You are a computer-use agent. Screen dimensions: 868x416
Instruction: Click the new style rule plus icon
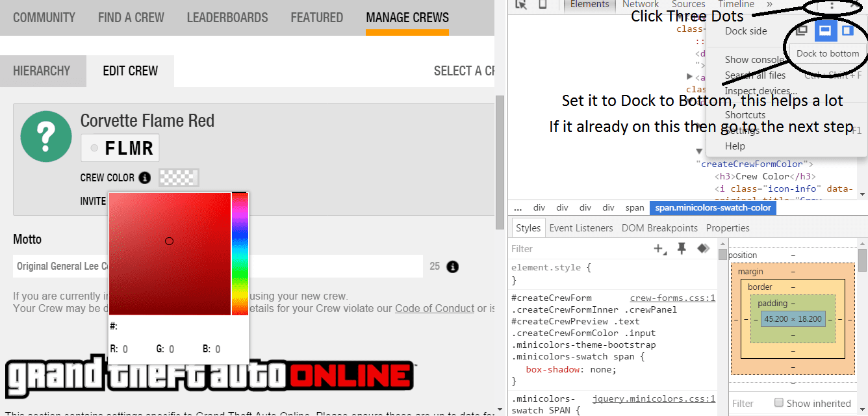[660, 249]
